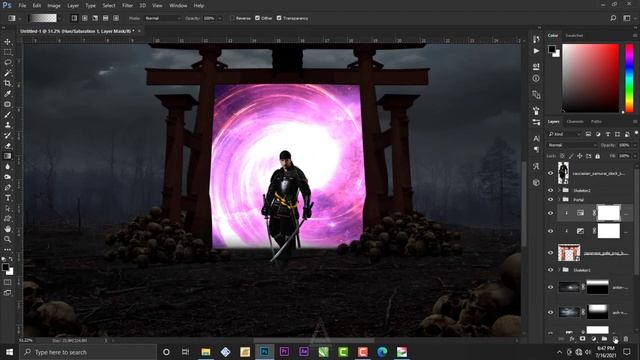Hide the Portal group
The height and width of the screenshot is (360, 640).
pos(550,200)
